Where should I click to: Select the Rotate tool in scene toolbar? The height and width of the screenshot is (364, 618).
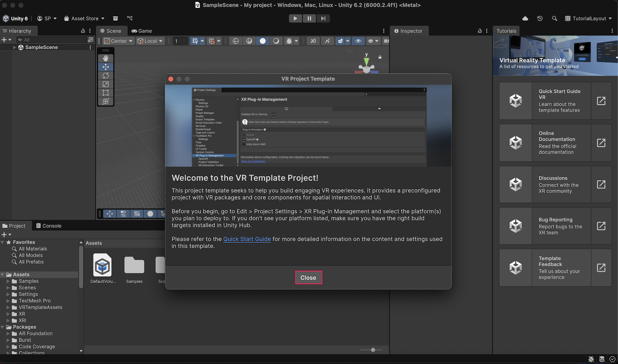pos(106,75)
